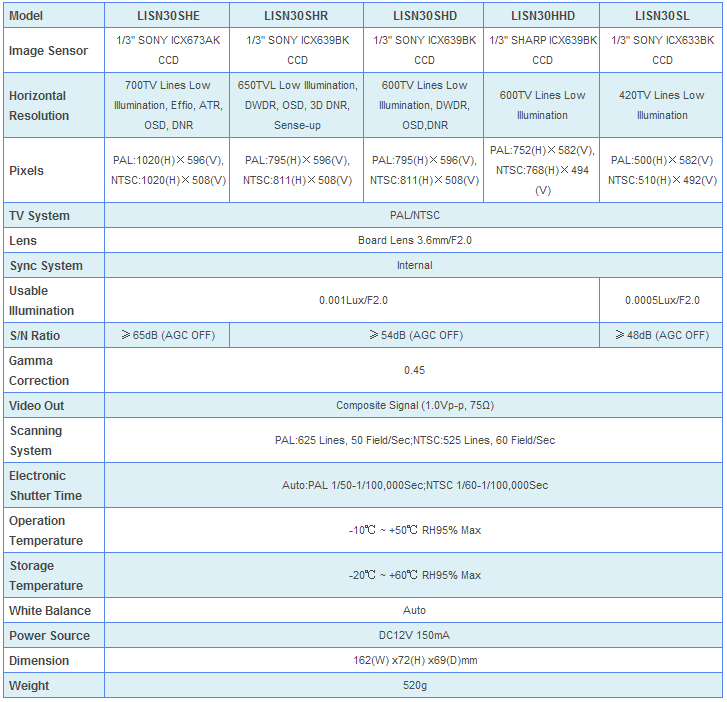
Task: Click the SHARP ICX639BK CCD cell
Action: point(542,50)
